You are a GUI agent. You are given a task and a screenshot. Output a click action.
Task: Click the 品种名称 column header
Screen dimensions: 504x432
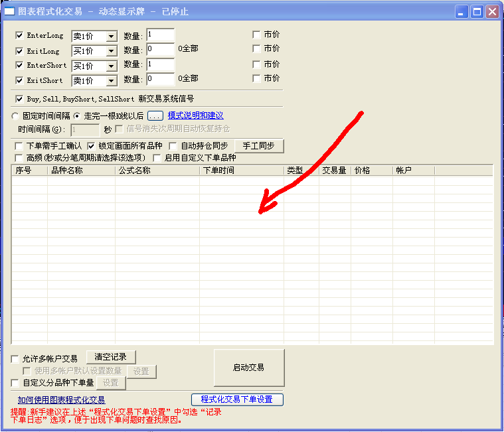(x=81, y=171)
